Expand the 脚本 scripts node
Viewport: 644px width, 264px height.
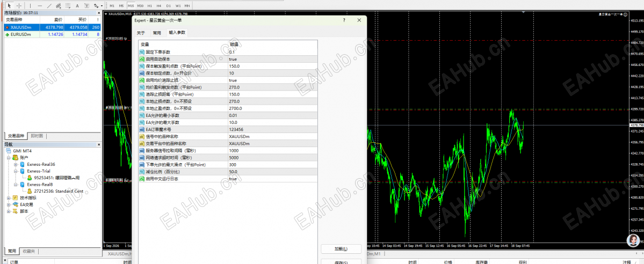tap(9, 211)
